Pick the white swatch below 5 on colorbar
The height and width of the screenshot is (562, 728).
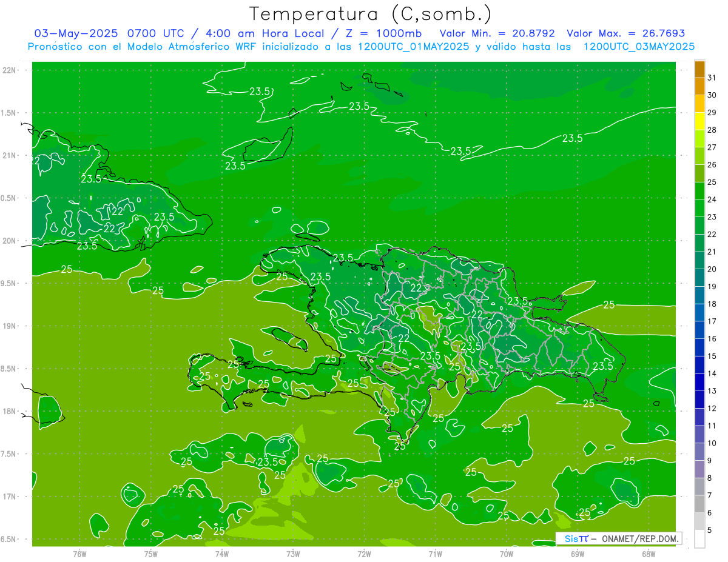click(x=699, y=538)
